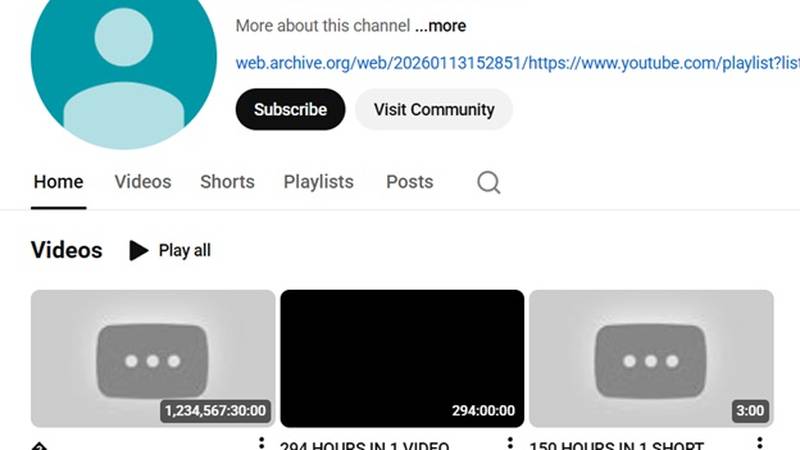The width and height of the screenshot is (800, 450).
Task: Open three-dot menu for 294 HOURS video
Action: pos(510,443)
